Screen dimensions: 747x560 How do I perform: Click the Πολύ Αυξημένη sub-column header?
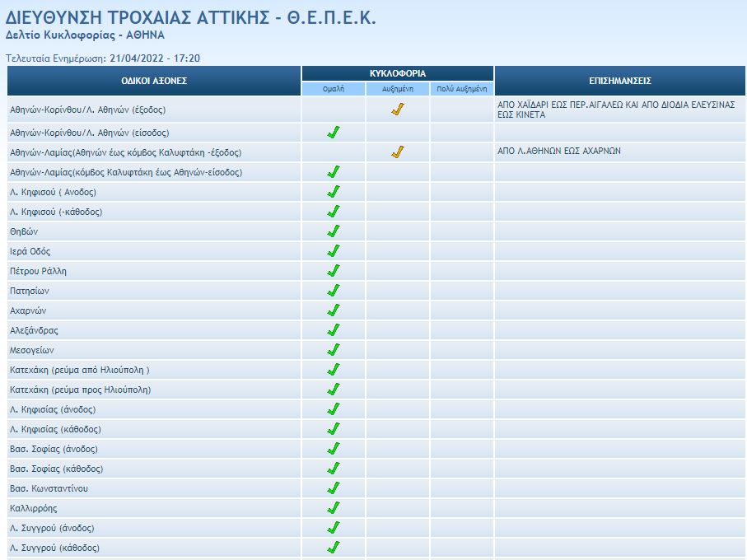(x=462, y=89)
